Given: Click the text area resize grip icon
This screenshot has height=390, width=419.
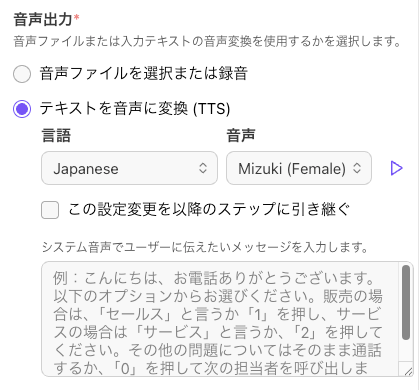Looking at the screenshot, I should (408, 372).
